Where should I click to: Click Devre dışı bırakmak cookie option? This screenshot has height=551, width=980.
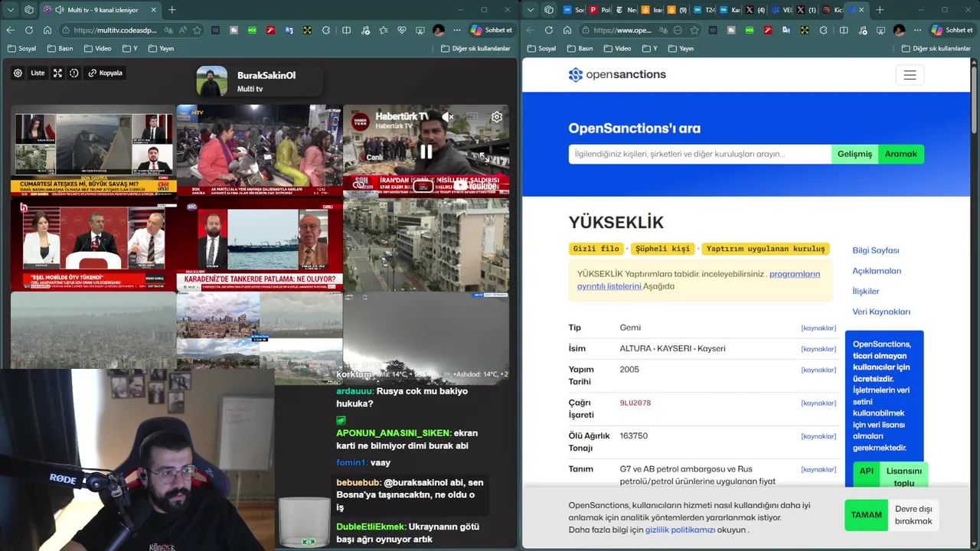tap(913, 515)
